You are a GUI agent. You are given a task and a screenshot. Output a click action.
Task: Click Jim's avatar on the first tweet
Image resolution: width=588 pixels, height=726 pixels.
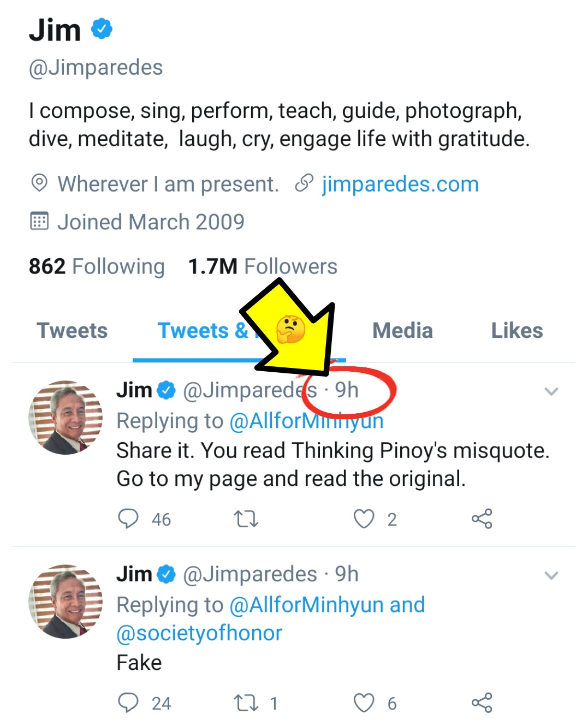[66, 418]
